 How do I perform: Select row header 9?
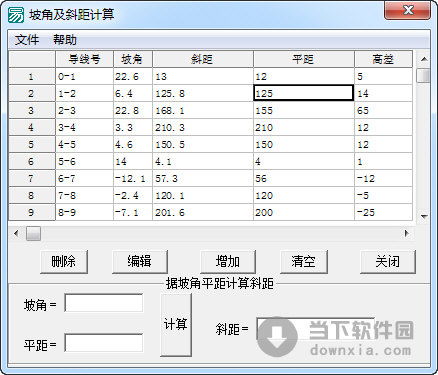pos(32,213)
